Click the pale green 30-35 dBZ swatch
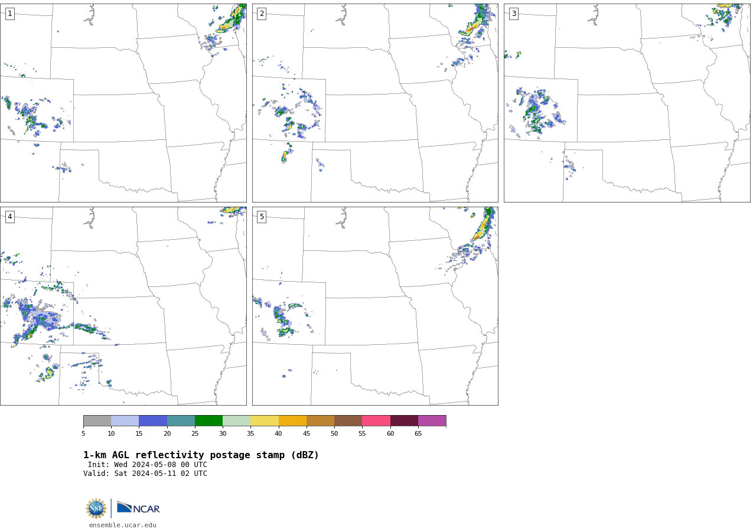This screenshot has width=756, height=532. (x=237, y=421)
